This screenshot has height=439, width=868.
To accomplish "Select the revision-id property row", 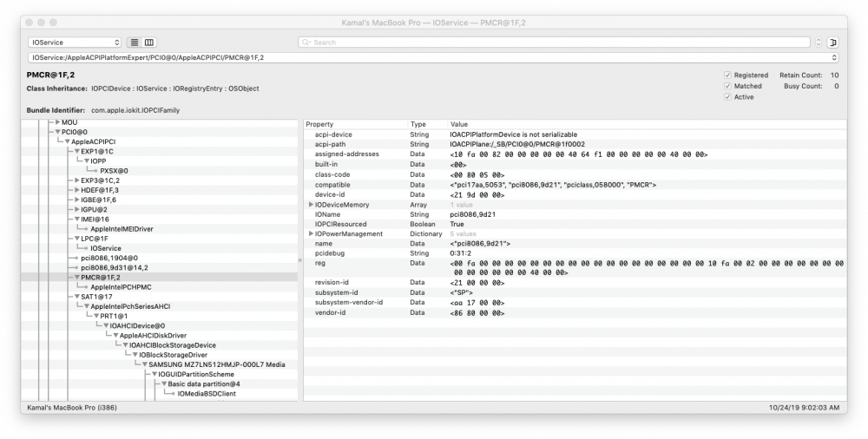I will point(575,282).
